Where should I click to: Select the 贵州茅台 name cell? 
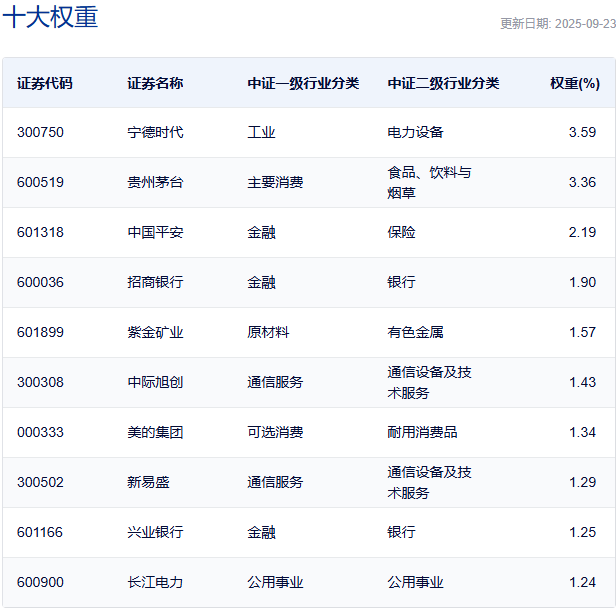[x=155, y=182]
